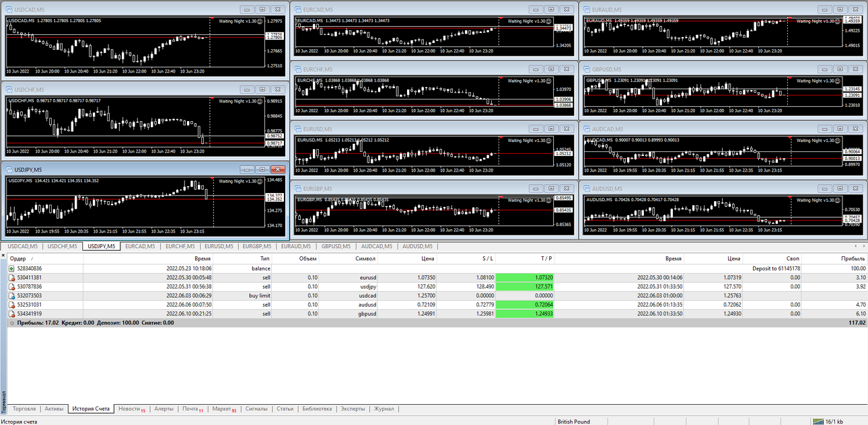Open the Журнал terminal tab
868x425 pixels.
click(x=384, y=409)
